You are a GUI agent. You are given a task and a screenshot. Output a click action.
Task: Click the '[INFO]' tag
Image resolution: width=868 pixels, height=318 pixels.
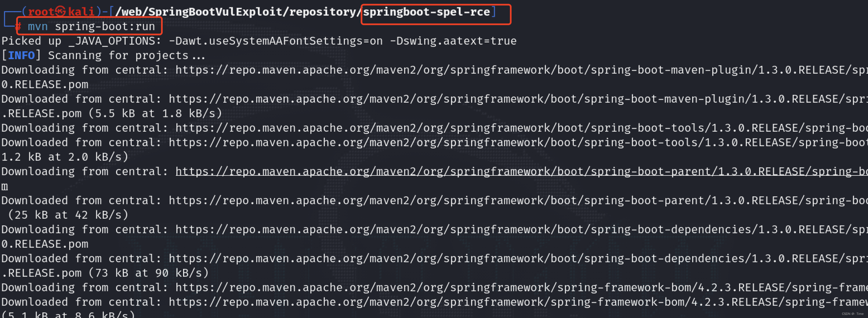[21, 56]
